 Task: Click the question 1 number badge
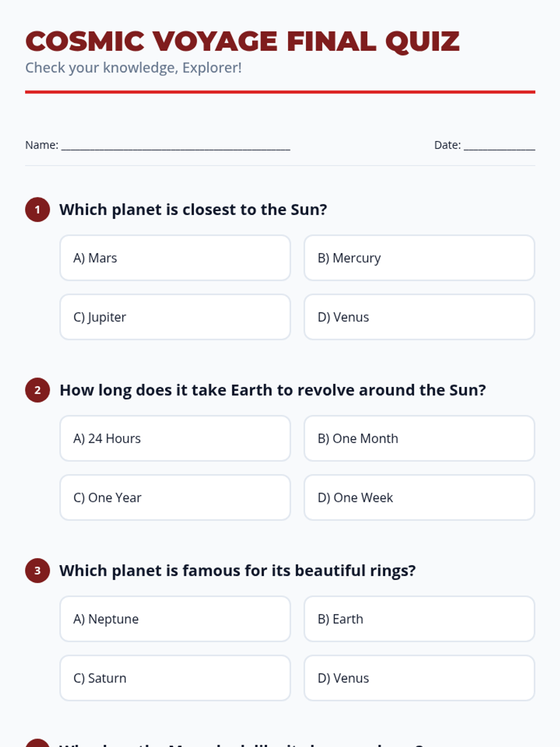tap(37, 210)
